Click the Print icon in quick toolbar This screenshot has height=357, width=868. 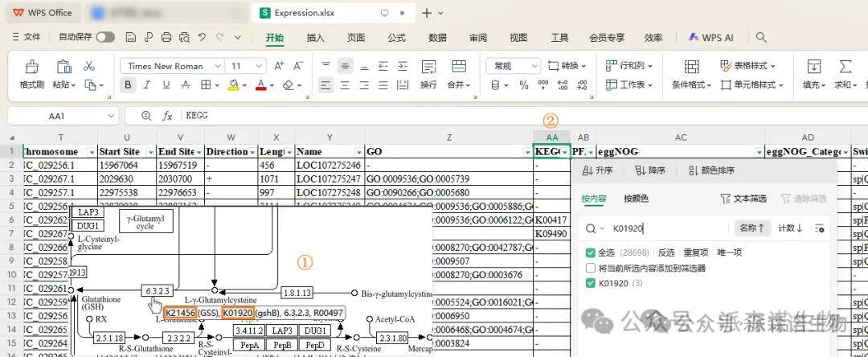166,37
